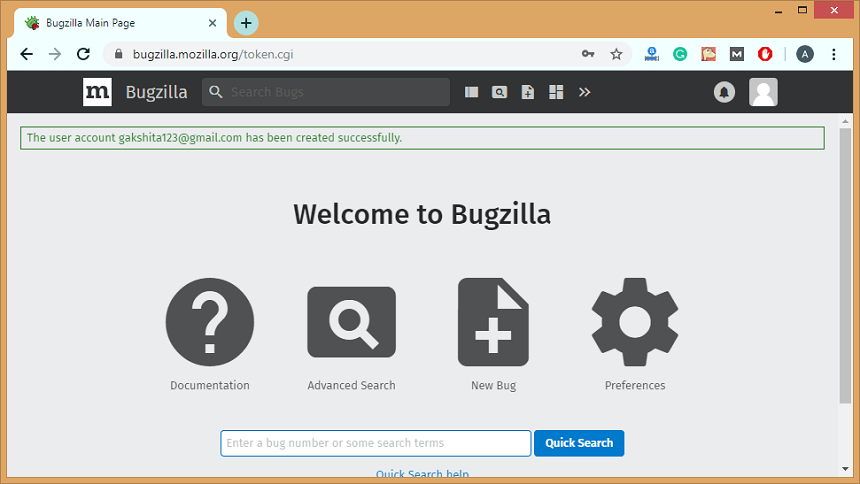Click the vertical scrollbar thumb
860x484 pixels.
coord(845,266)
